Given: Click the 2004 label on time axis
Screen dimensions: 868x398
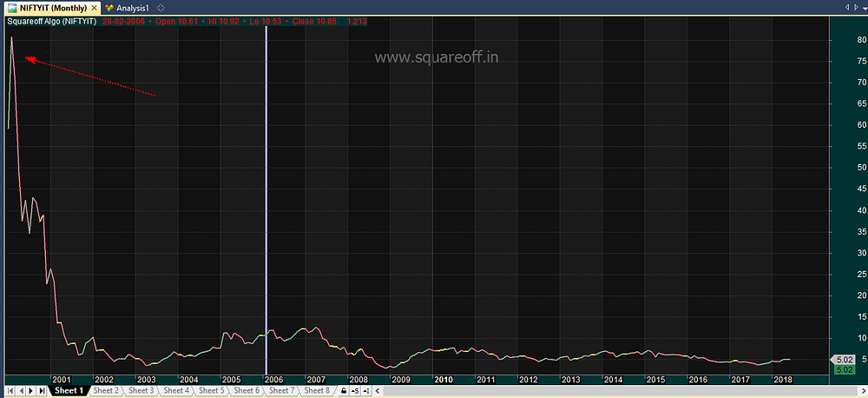Looking at the screenshot, I should 188,380.
